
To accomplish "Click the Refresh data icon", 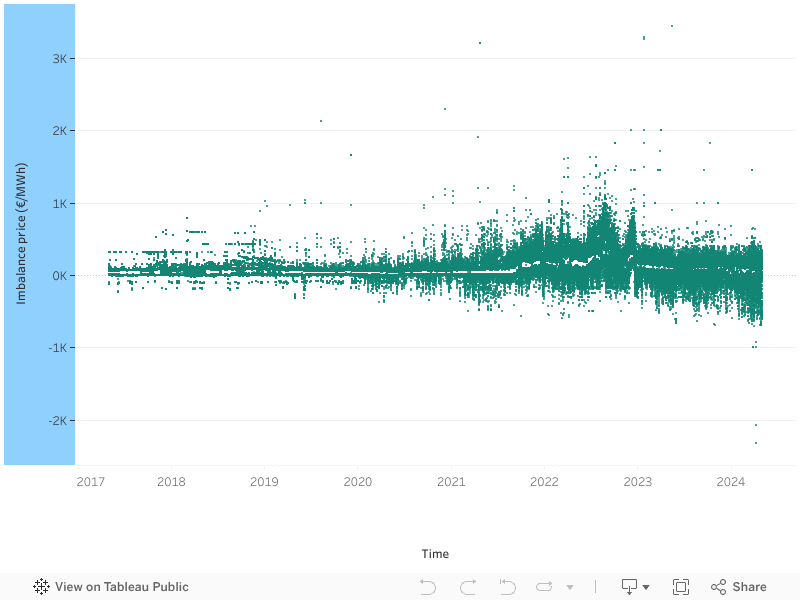I will pyautogui.click(x=544, y=587).
